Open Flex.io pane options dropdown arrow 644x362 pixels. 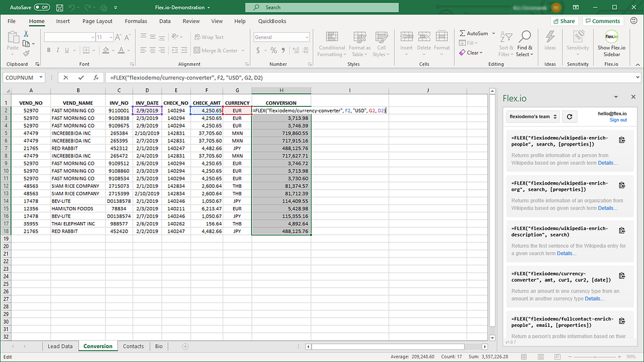[616, 97]
